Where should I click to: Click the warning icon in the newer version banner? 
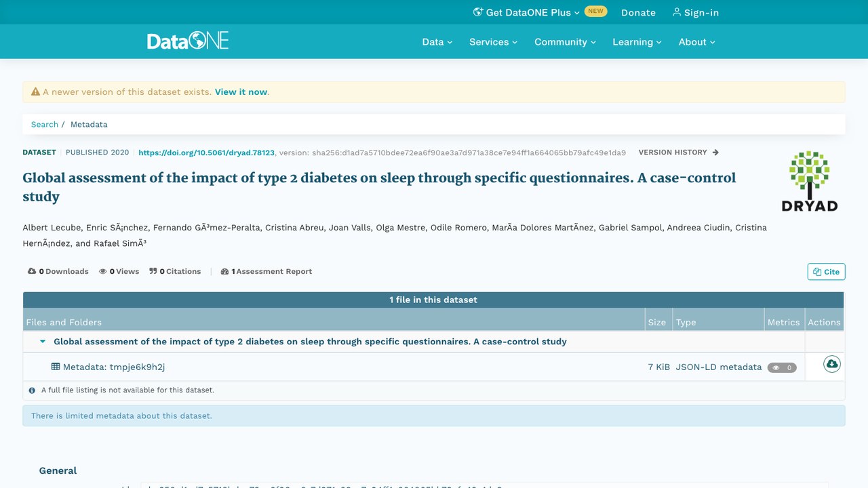(35, 91)
